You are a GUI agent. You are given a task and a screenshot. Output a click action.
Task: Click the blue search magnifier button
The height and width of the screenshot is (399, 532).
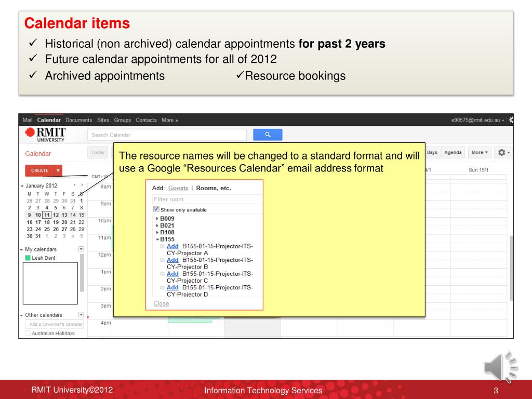click(268, 135)
